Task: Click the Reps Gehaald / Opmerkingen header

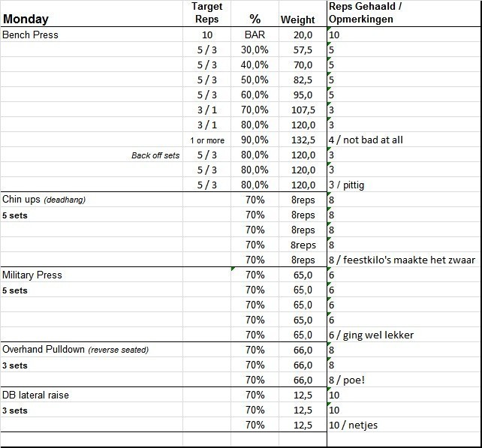Action: pyautogui.click(x=365, y=13)
